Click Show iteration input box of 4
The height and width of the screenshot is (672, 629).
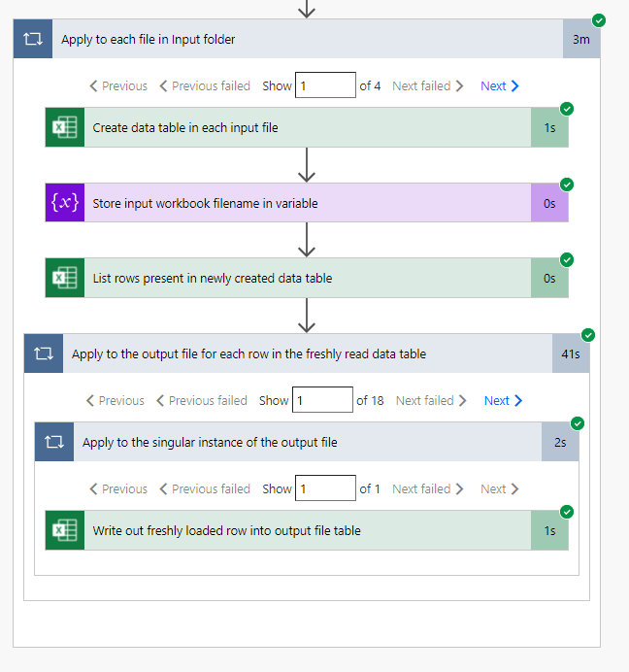coord(325,85)
